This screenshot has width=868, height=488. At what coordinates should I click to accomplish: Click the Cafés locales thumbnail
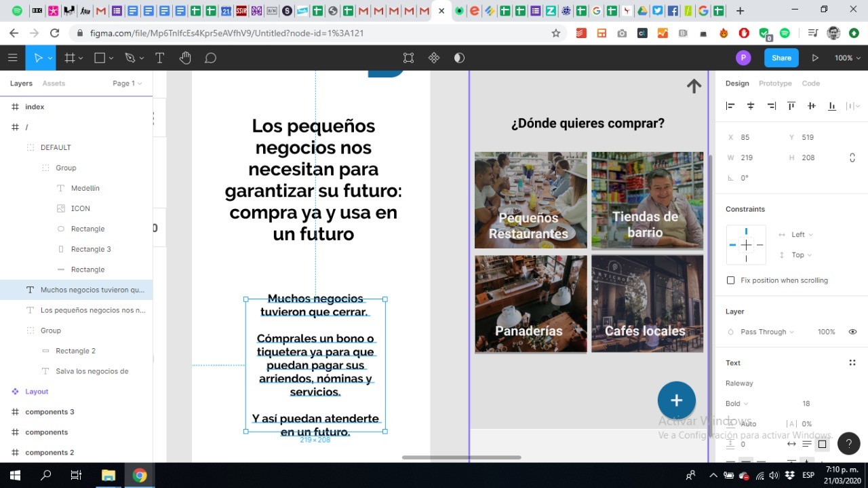648,304
